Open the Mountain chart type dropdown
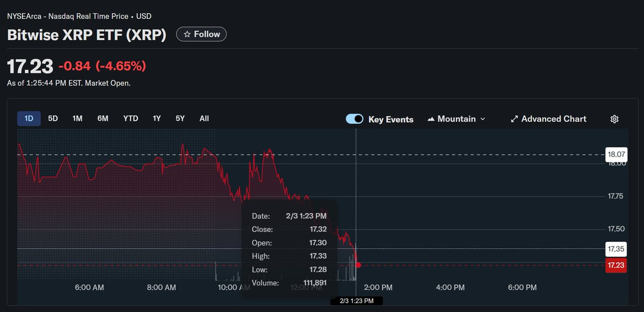This screenshot has height=312, width=644. point(456,119)
